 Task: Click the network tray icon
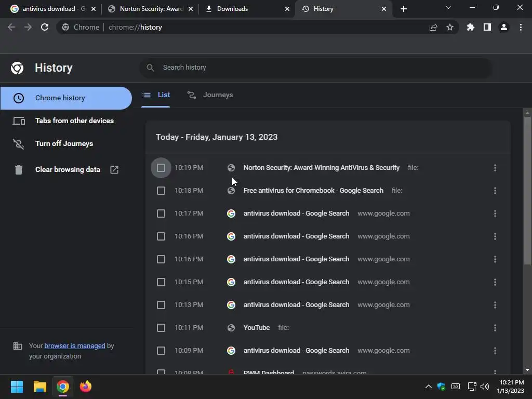point(472,387)
